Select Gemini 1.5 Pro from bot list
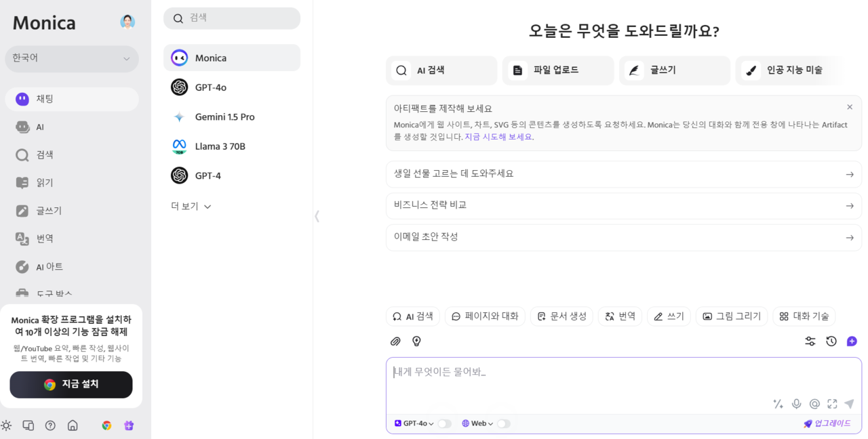This screenshot has width=868, height=439. point(224,117)
